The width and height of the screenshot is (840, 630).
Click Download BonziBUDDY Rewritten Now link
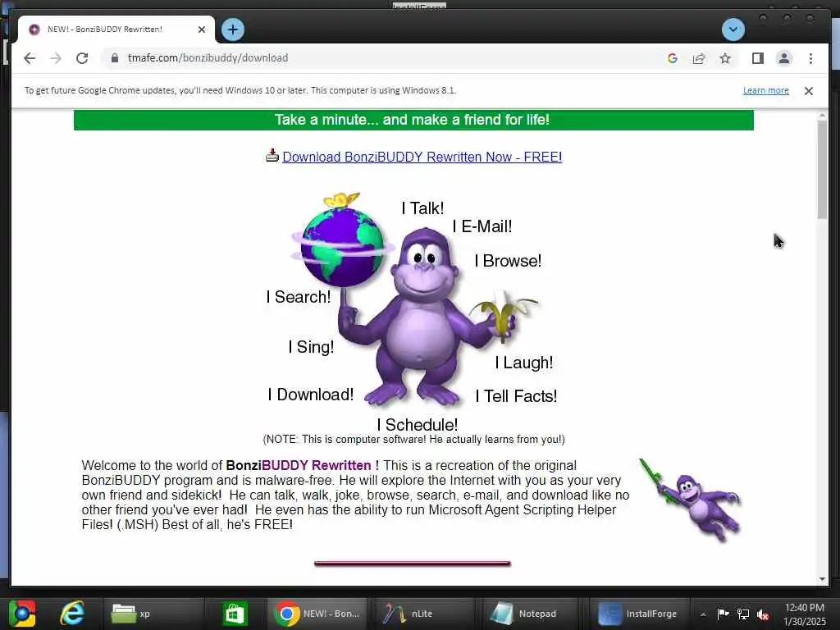[x=422, y=157]
